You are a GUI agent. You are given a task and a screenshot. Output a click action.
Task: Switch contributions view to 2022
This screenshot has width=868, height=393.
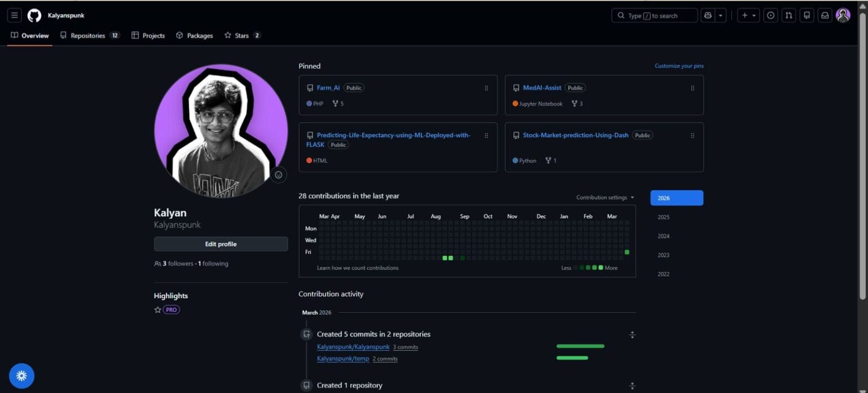pyautogui.click(x=663, y=274)
